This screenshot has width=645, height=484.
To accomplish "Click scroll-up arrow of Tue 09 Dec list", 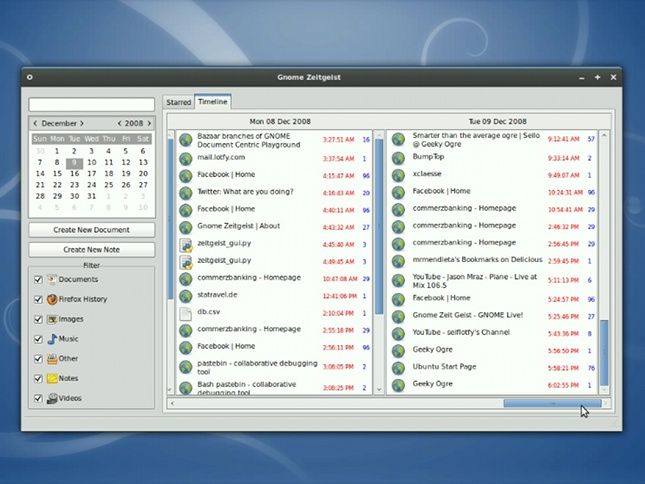I will click(x=604, y=135).
